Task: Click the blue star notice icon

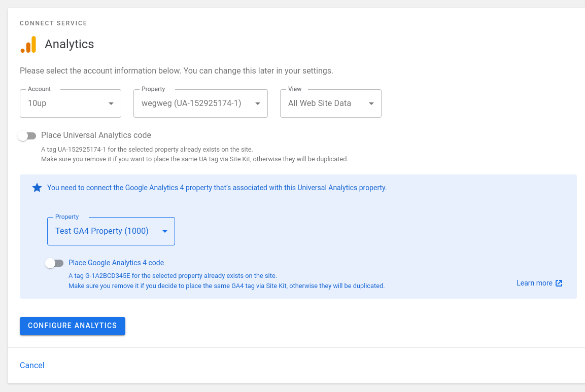Action: coord(37,188)
